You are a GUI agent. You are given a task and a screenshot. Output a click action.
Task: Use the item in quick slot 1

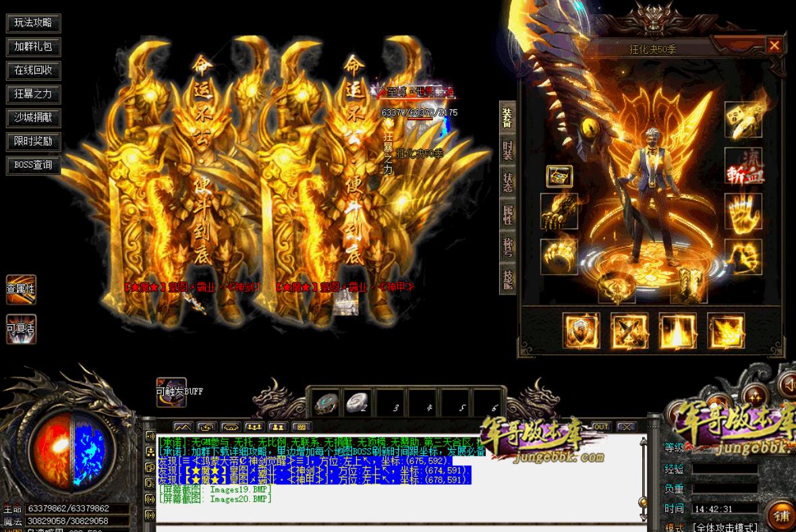tap(326, 404)
